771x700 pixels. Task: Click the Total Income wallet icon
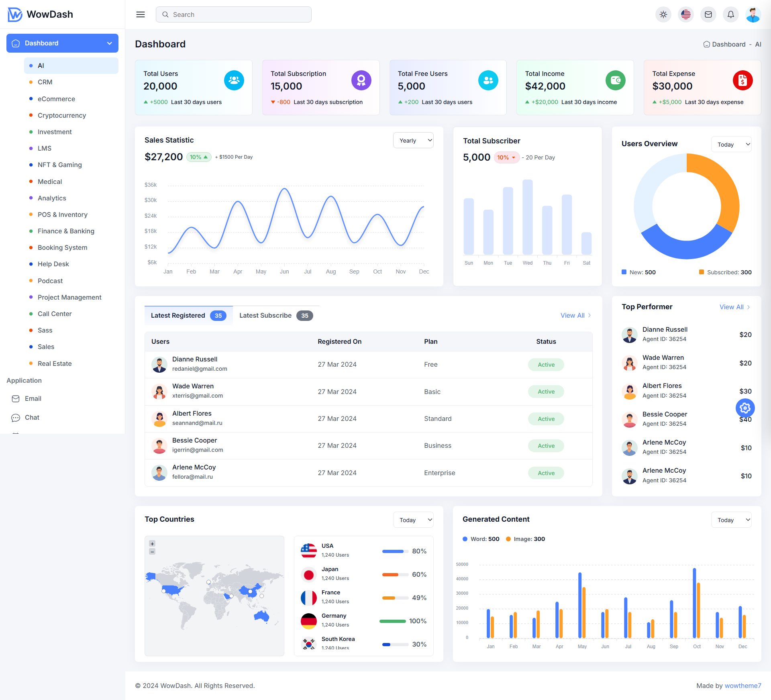tap(616, 80)
